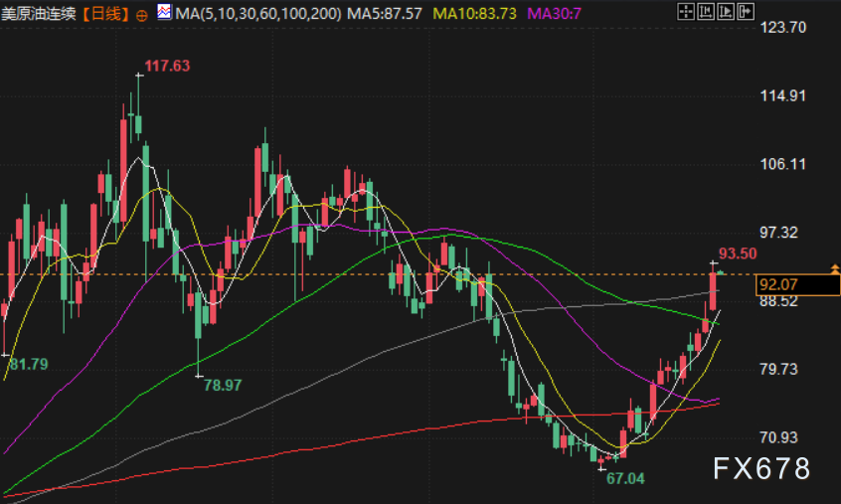Viewport: 841px width, 504px height.
Task: Click the 78.97 swing low label
Action: click(x=223, y=385)
